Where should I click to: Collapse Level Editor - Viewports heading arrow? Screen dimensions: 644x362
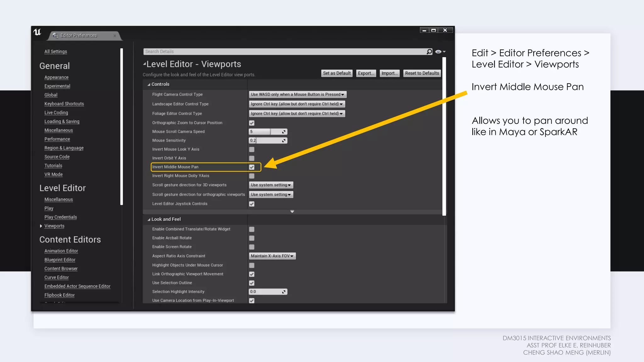click(145, 64)
